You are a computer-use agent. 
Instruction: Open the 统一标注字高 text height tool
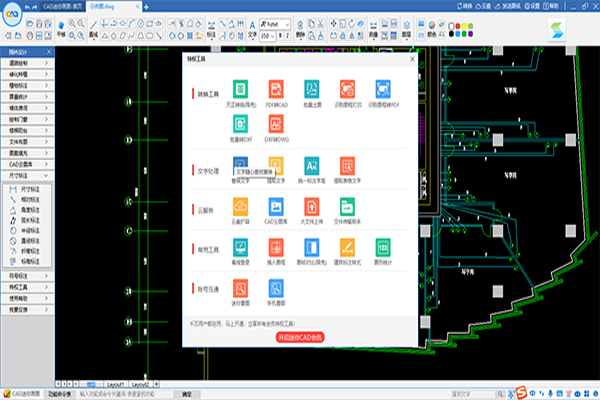(x=312, y=165)
